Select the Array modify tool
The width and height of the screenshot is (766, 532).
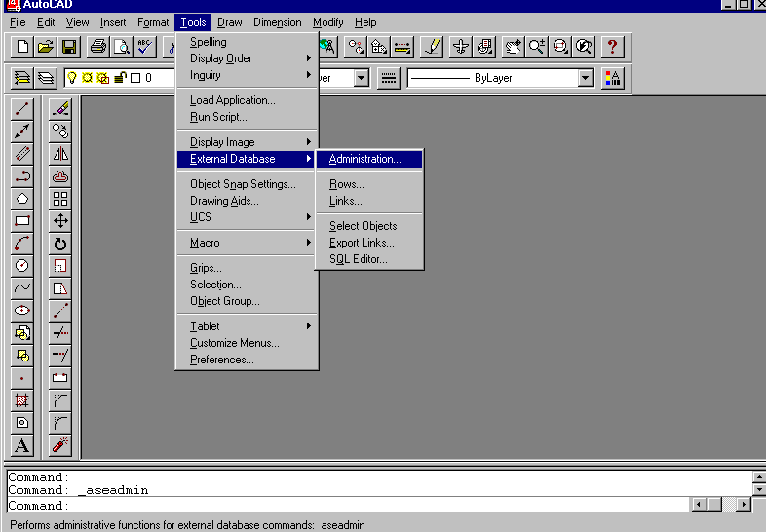(x=60, y=199)
